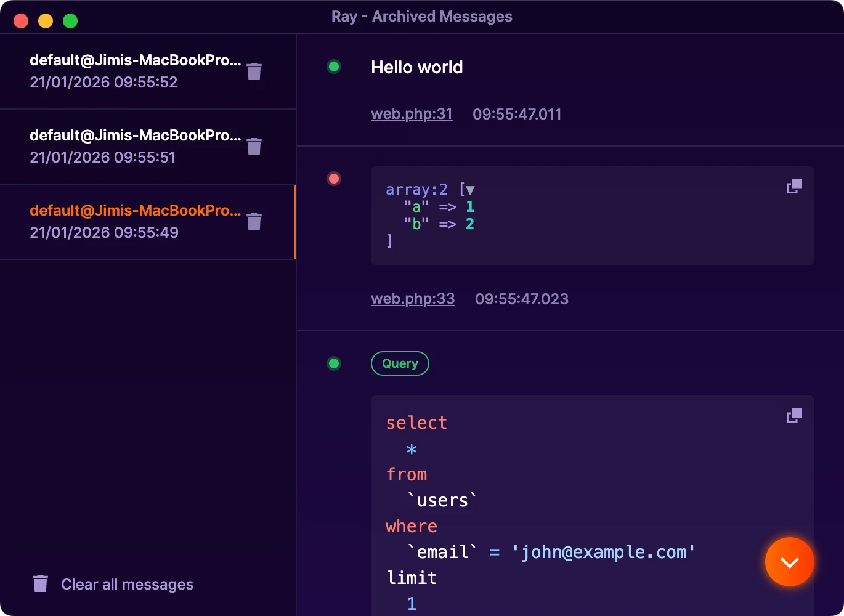Delete the archive dated 21/01/2026 09:55:49
Image resolution: width=844 pixels, height=616 pixels.
point(254,222)
